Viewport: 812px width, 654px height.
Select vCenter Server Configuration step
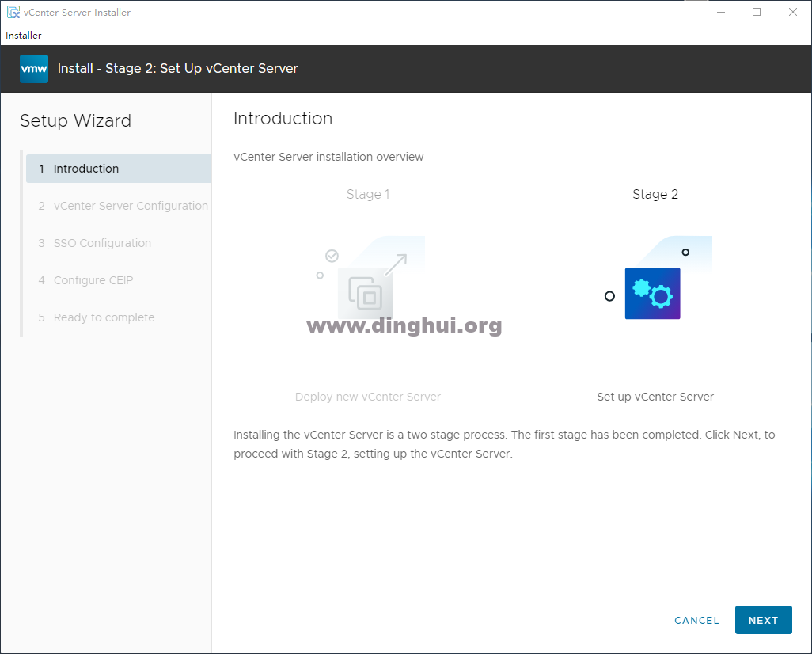pos(123,206)
